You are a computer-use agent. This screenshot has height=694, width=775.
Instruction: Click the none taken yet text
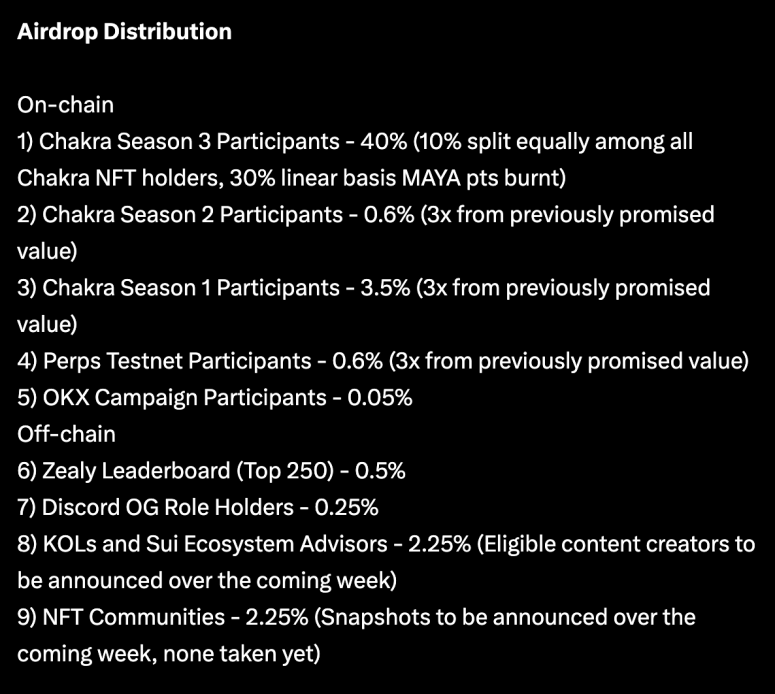click(241, 654)
